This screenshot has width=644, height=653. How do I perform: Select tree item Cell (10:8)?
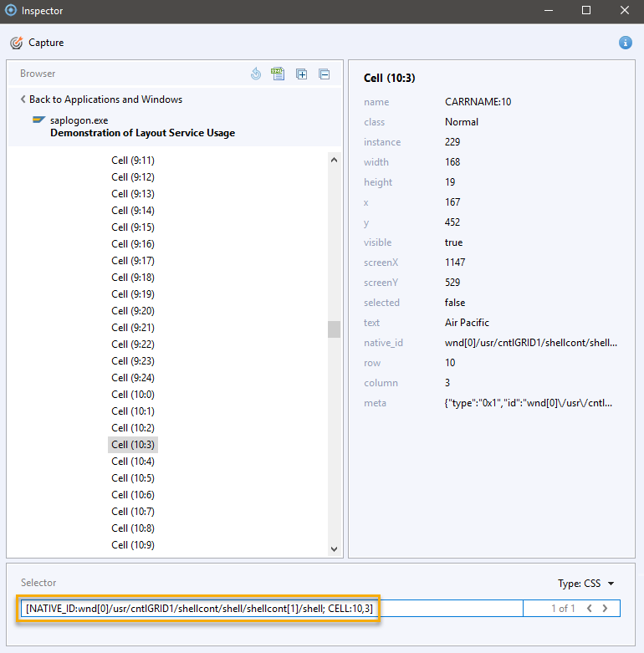133,528
